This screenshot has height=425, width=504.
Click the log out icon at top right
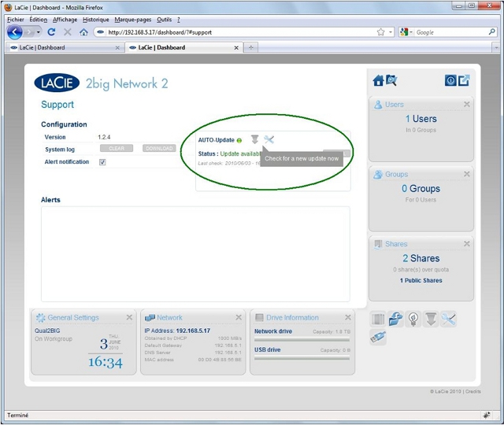coord(464,80)
